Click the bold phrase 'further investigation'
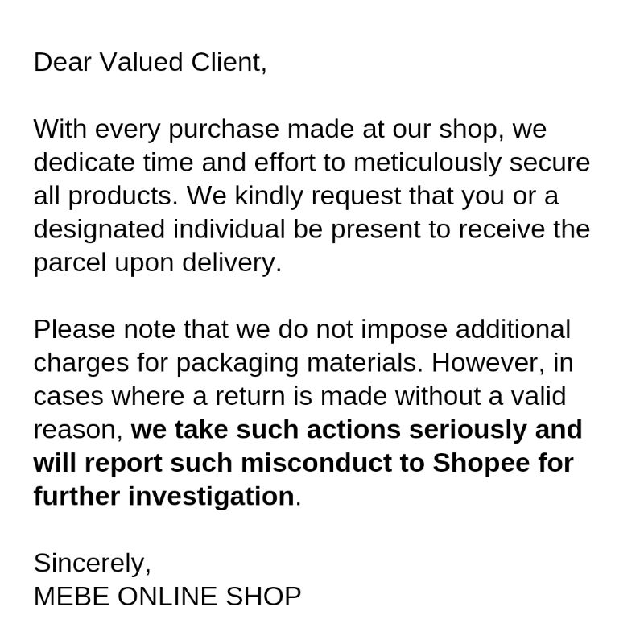Screen dimensions: 644x644 [163, 497]
